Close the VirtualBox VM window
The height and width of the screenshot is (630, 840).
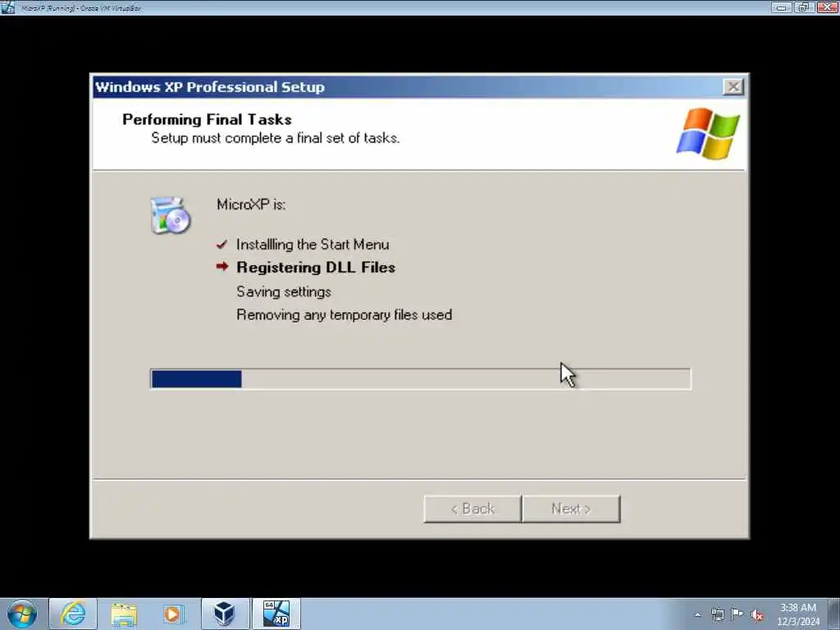(x=827, y=7)
